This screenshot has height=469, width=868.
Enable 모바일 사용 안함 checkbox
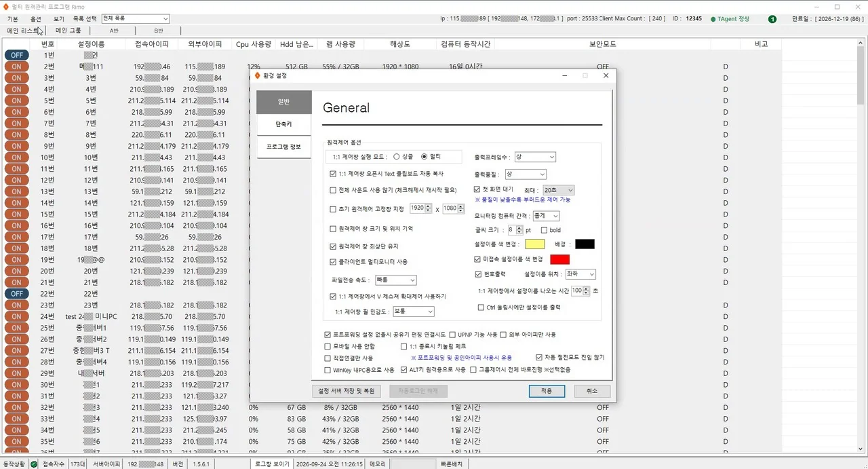tap(328, 346)
